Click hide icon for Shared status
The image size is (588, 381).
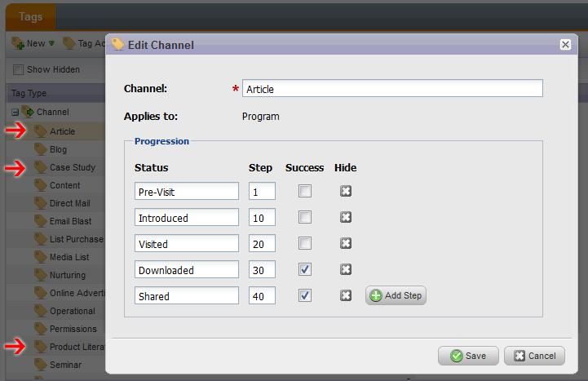click(346, 295)
